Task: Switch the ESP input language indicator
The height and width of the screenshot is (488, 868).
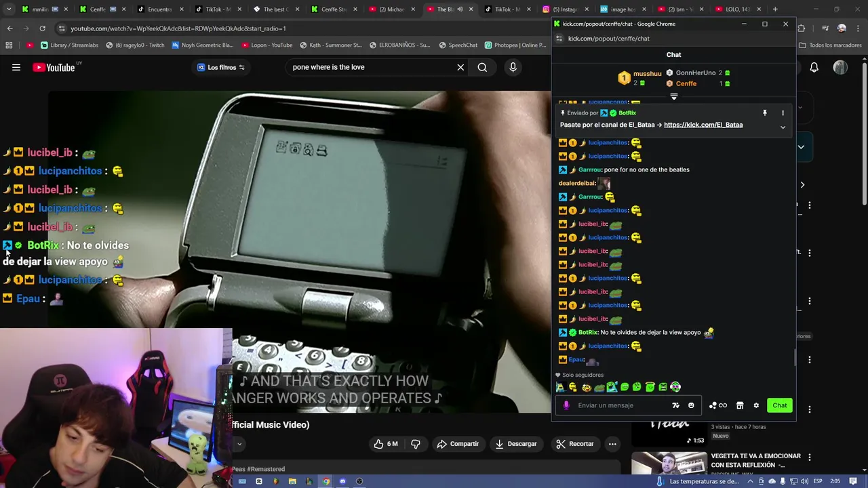Action: pos(818,481)
